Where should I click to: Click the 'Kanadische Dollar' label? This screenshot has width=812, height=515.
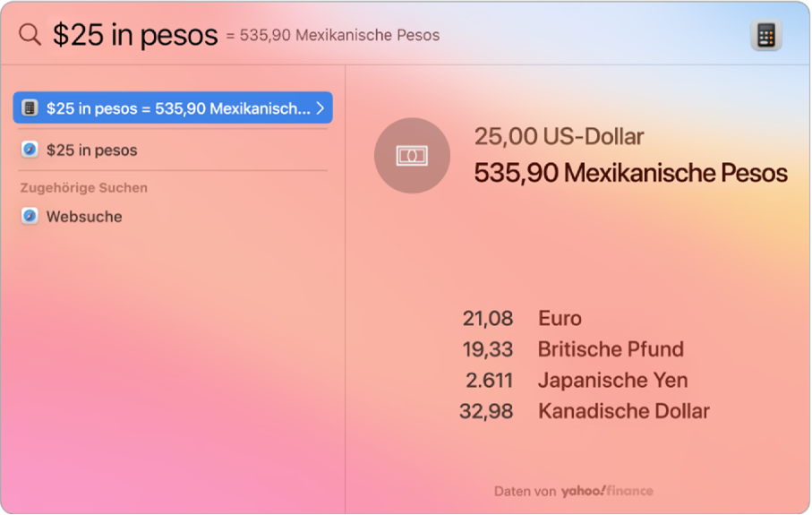click(x=623, y=411)
